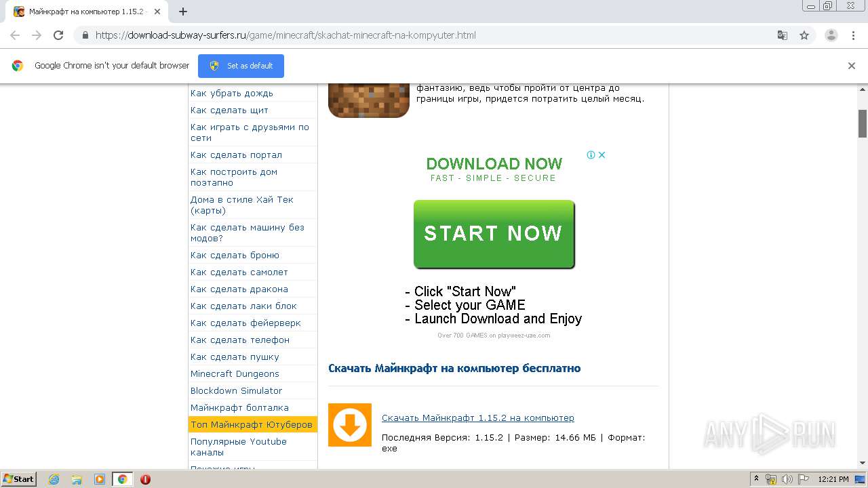
Task: Close the Майнкрафт на компьютер tab
Action: tap(157, 12)
